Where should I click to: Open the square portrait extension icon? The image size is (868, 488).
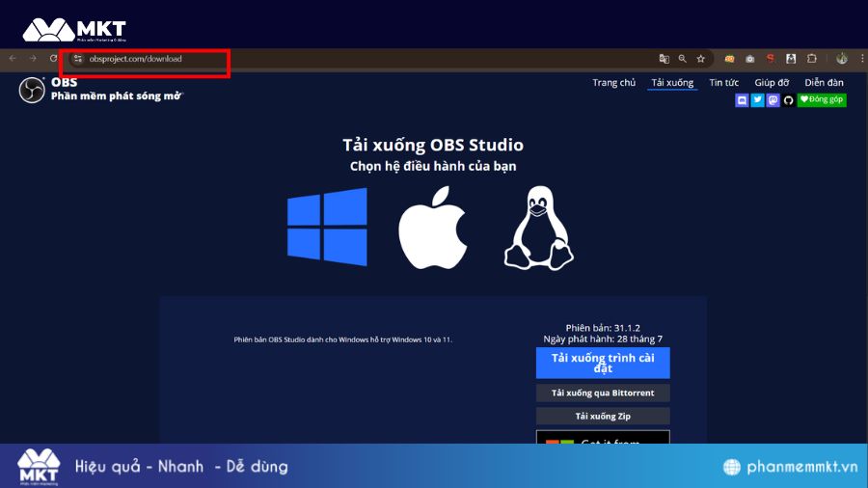[791, 58]
